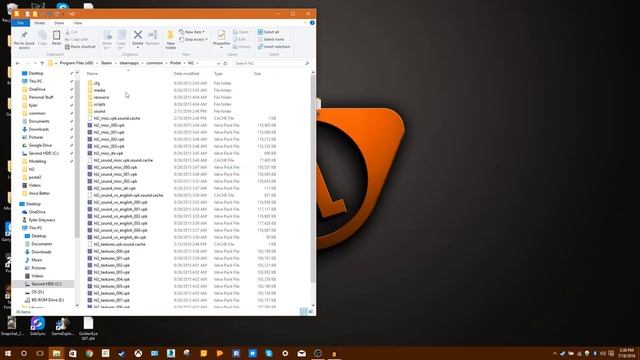The height and width of the screenshot is (360, 640).
Task: Switch to the View ribbon tab
Action: click(x=78, y=23)
